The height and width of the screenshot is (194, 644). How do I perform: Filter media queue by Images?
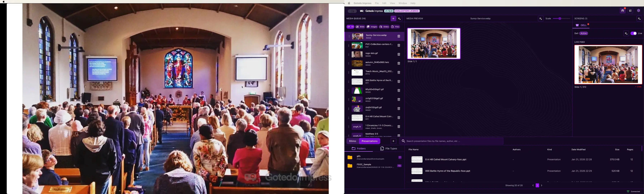(x=372, y=27)
